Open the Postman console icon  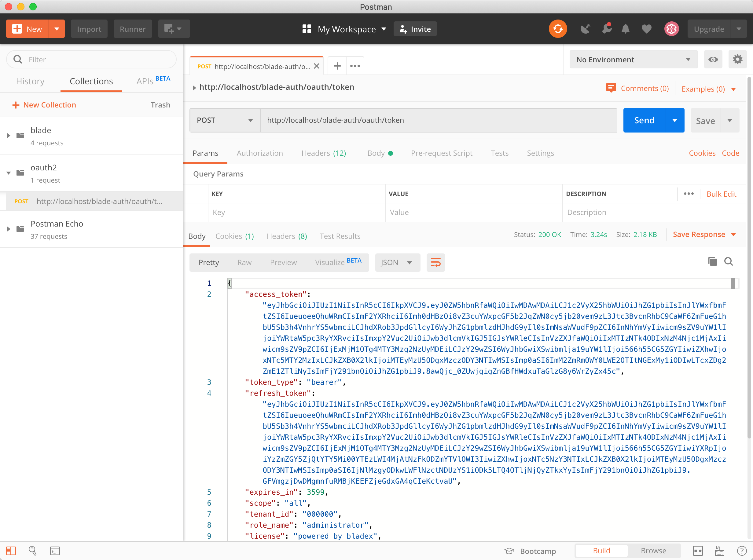point(55,551)
